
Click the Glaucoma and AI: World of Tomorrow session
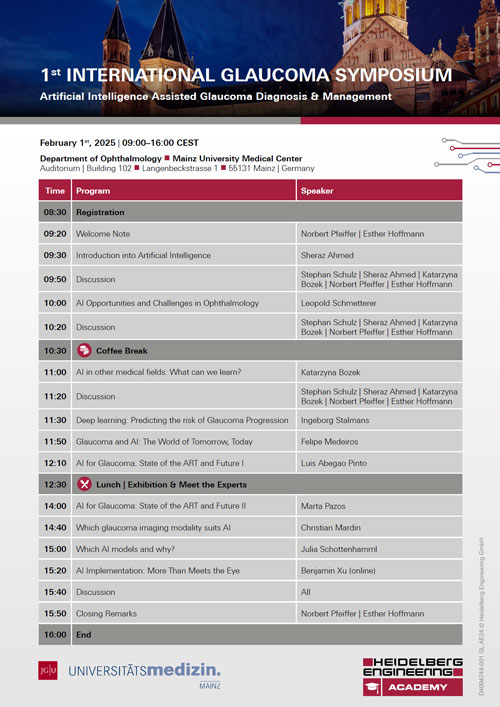pos(164,441)
